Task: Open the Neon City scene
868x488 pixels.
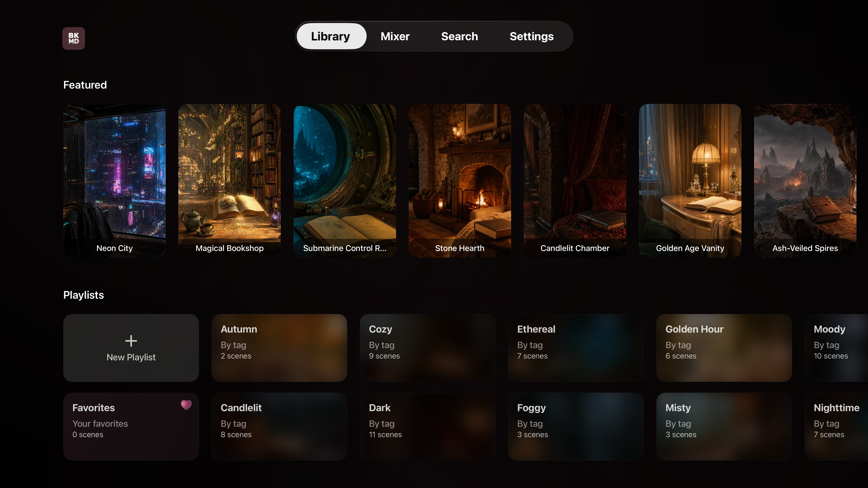Action: (x=115, y=181)
